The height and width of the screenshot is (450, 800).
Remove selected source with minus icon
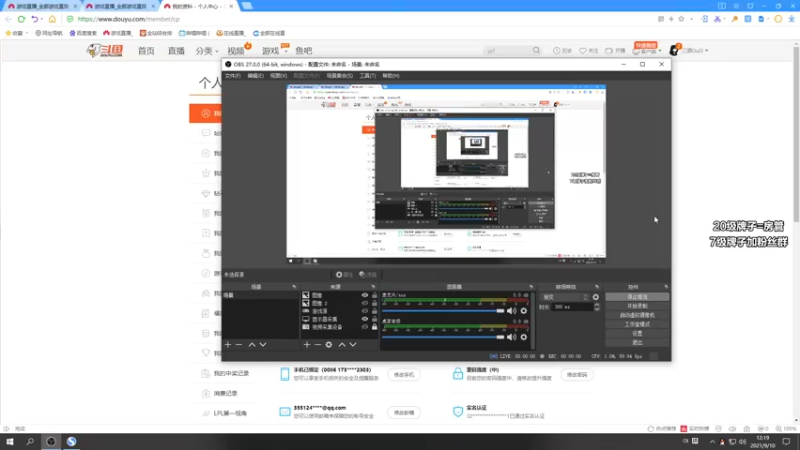(x=317, y=345)
